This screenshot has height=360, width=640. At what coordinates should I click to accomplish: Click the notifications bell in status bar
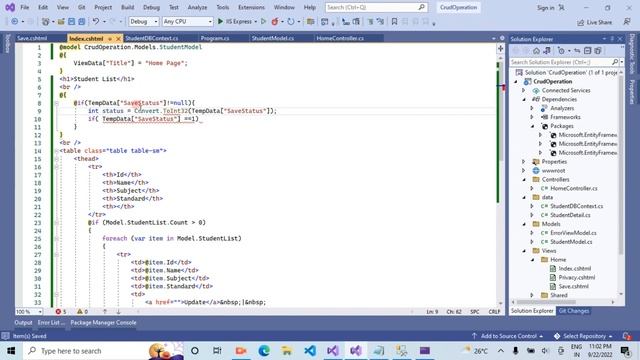pos(627,336)
